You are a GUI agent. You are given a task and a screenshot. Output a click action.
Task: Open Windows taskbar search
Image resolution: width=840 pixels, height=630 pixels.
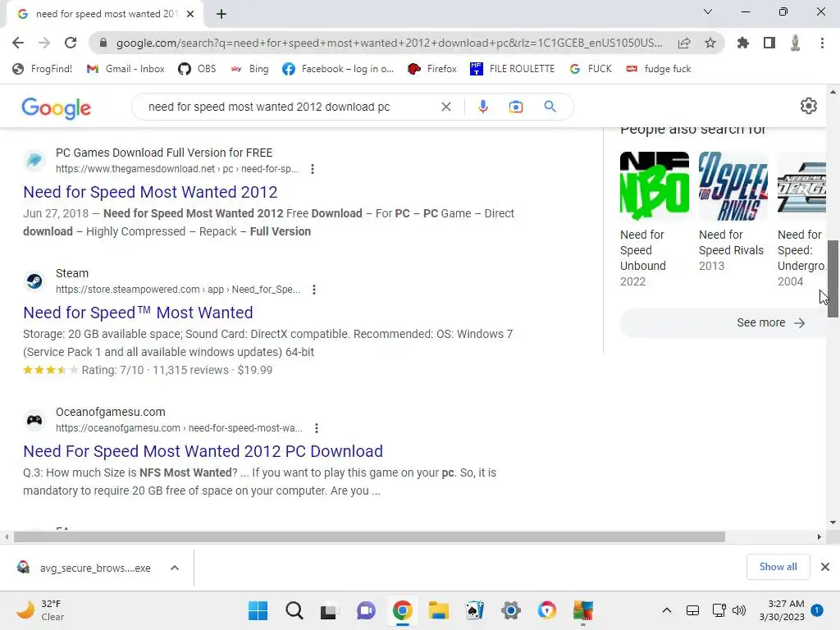tap(294, 610)
